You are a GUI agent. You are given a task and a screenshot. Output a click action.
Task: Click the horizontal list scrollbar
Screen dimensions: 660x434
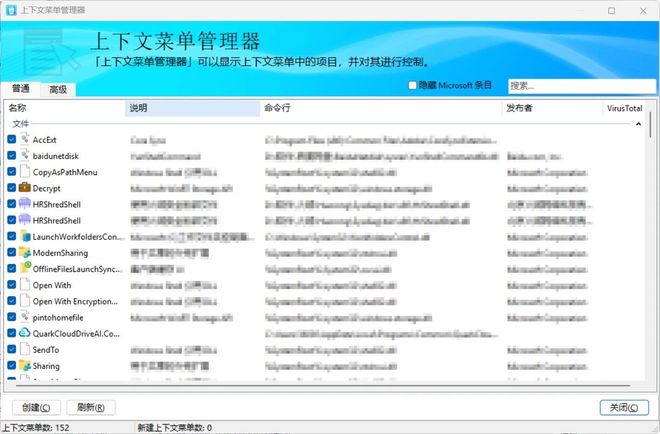[x=323, y=385]
